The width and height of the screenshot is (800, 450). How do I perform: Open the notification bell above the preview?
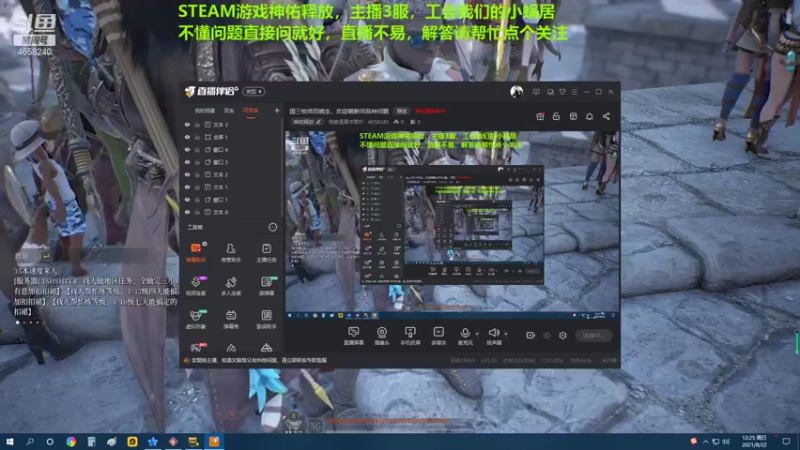(589, 116)
